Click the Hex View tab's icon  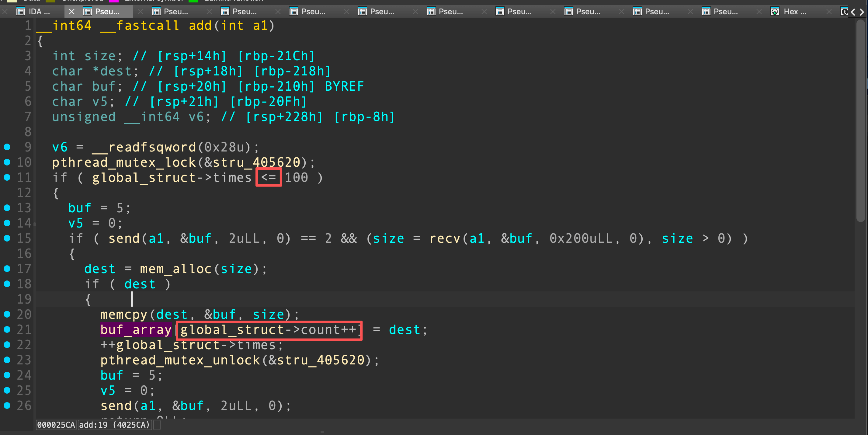(775, 12)
